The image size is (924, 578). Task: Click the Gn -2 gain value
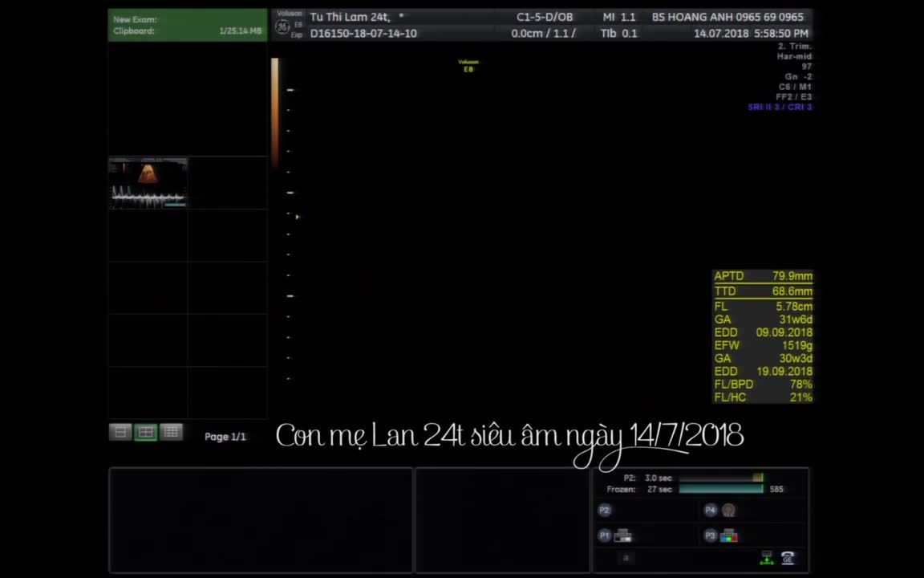point(799,77)
